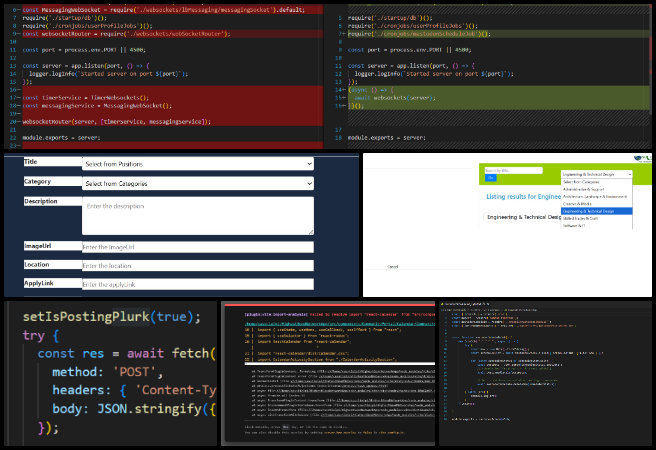Grab the Description textarea resize handle
Viewport: 656px width, 450px height.
(x=311, y=232)
